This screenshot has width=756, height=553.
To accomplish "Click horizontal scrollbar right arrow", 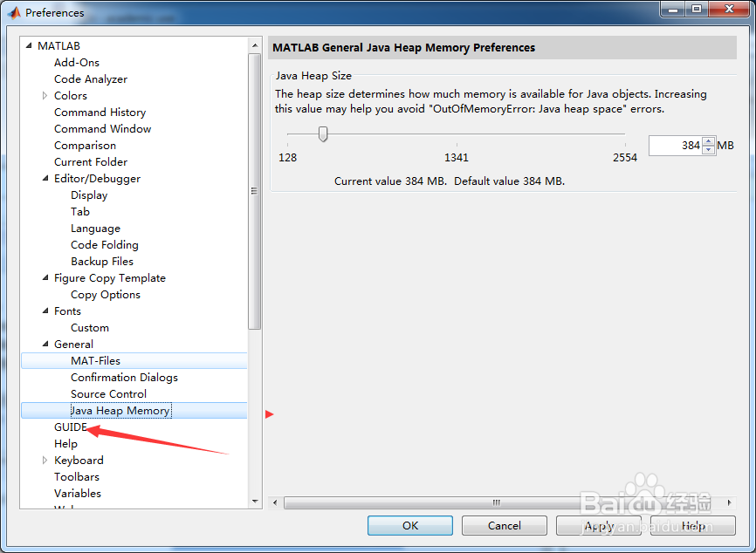I will [x=730, y=502].
